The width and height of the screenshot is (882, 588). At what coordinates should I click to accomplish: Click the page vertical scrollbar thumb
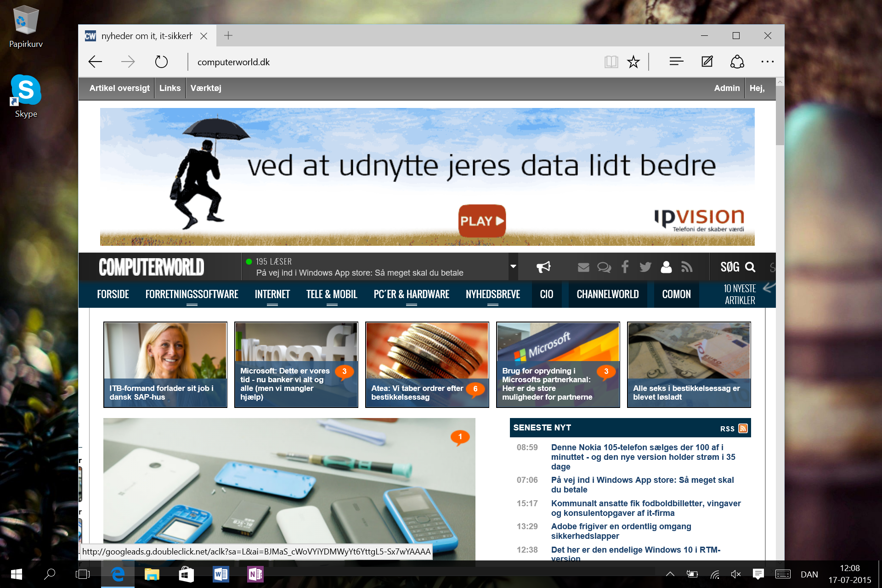click(780, 115)
